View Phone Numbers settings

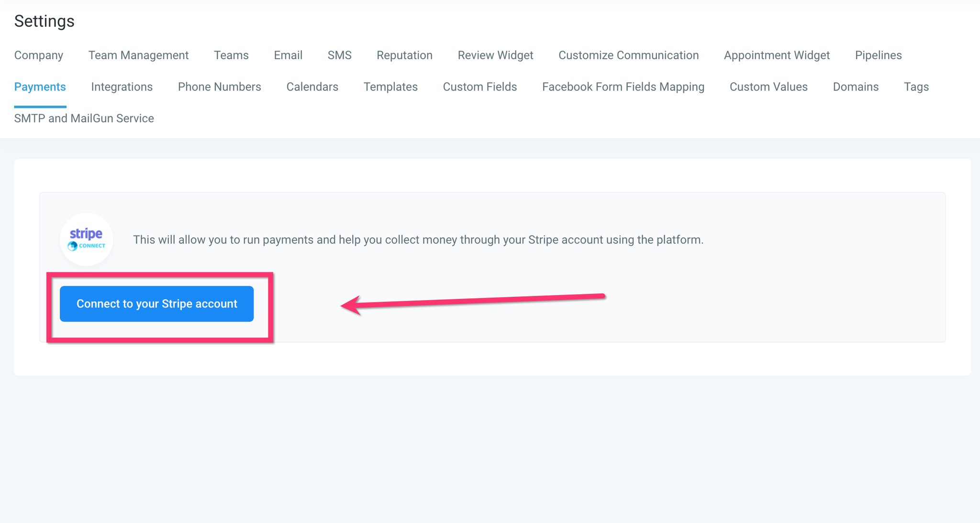click(219, 87)
